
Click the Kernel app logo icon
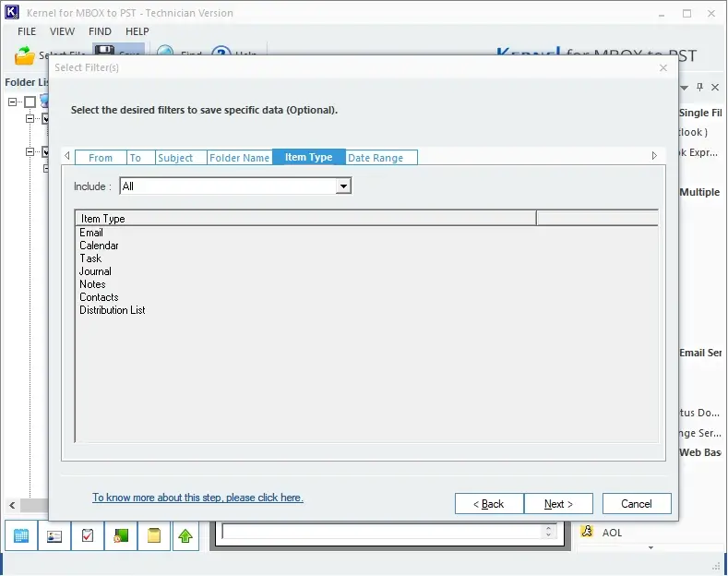(x=12, y=13)
